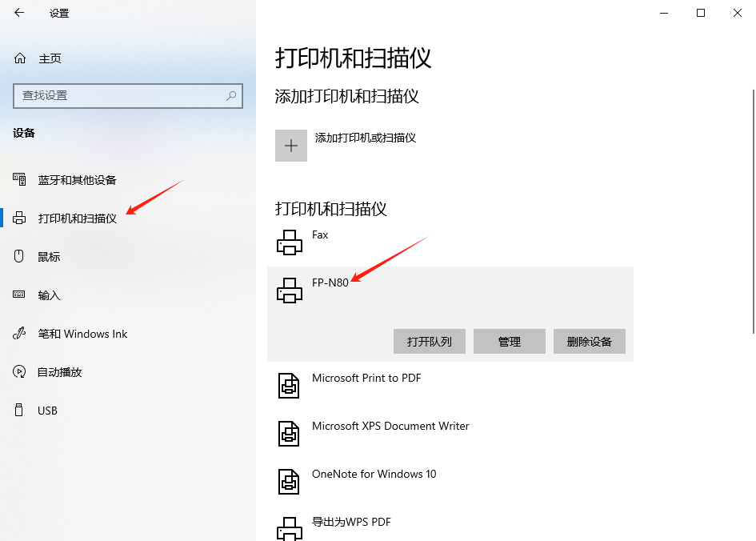Select the Fax entry text

(320, 234)
